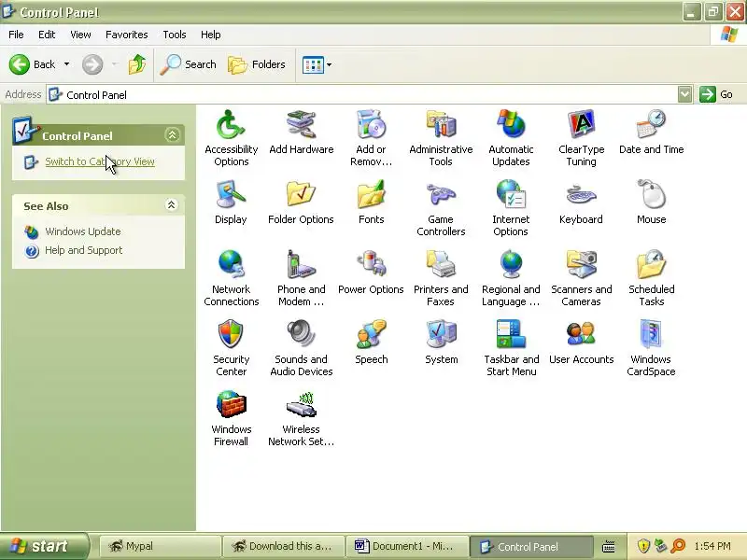Open the Tools menu

(175, 35)
